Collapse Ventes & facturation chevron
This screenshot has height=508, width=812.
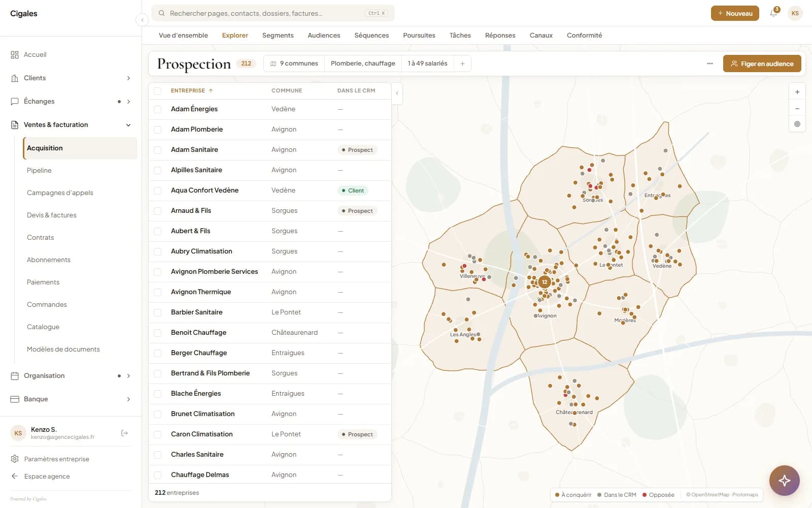click(128, 124)
